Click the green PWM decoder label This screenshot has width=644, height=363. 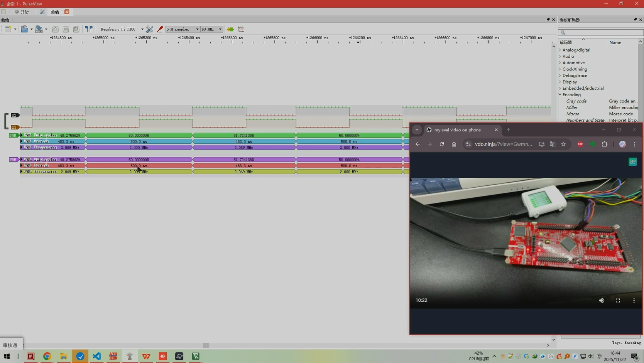(14, 135)
